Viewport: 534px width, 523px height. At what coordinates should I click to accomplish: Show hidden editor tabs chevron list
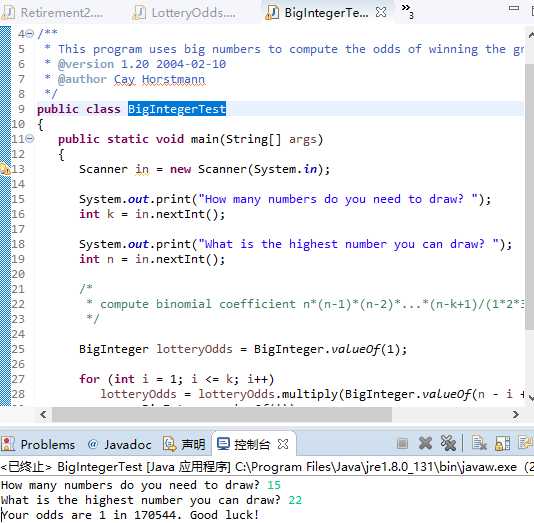pyautogui.click(x=407, y=11)
